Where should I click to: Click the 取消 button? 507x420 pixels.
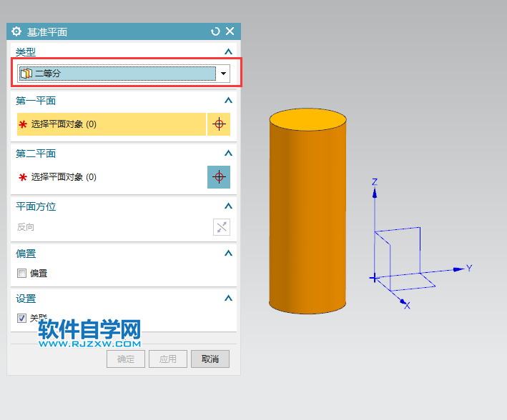pyautogui.click(x=210, y=359)
